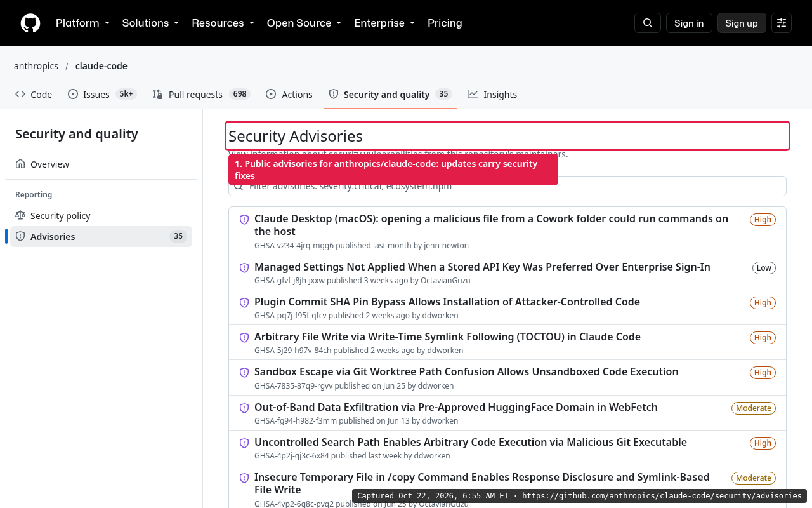The width and height of the screenshot is (812, 508).
Task: Click shield icon beside Sandbox Escape advisory
Action: pos(244,373)
